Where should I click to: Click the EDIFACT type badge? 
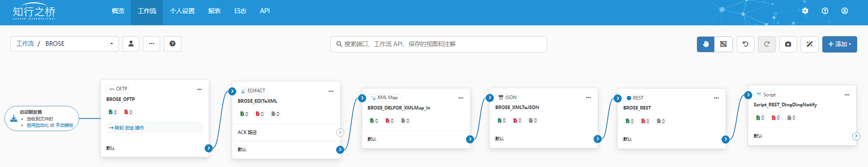pos(253,91)
